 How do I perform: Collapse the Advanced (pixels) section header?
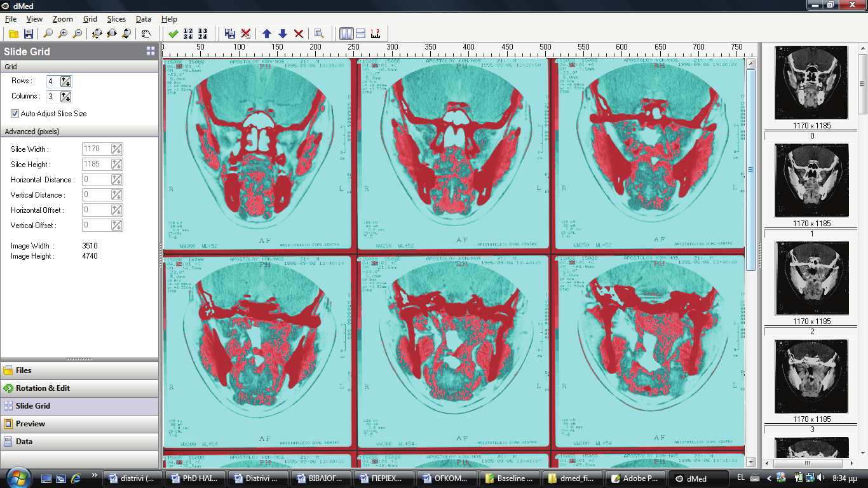(79, 132)
